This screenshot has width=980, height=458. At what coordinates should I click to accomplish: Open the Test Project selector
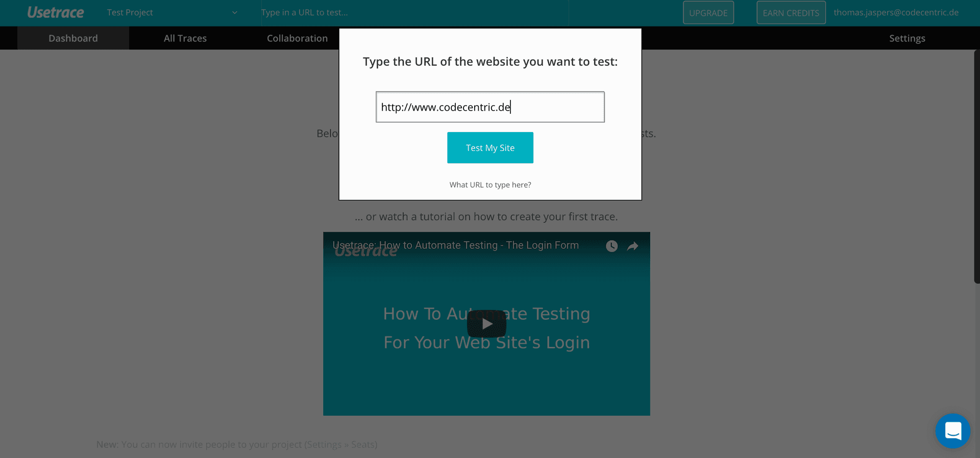pos(172,13)
